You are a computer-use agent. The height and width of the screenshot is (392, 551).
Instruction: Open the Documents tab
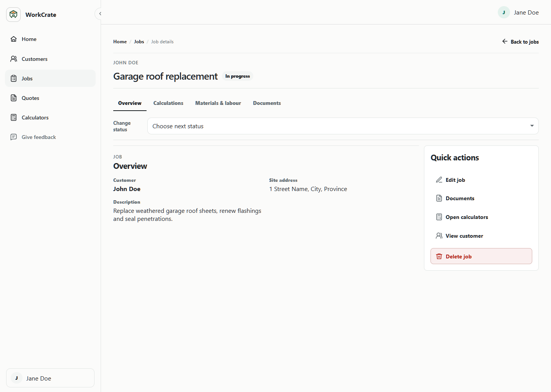tap(267, 103)
